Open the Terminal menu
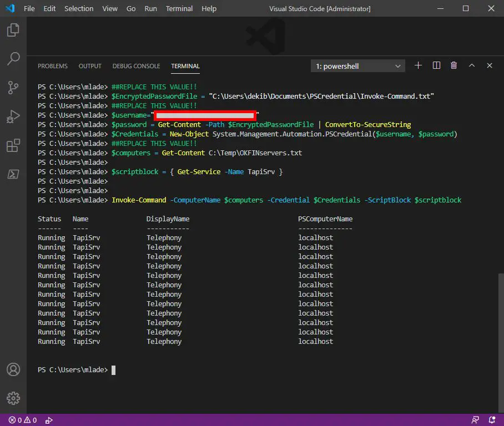Viewport: 504px width, 426px height. pyautogui.click(x=179, y=9)
